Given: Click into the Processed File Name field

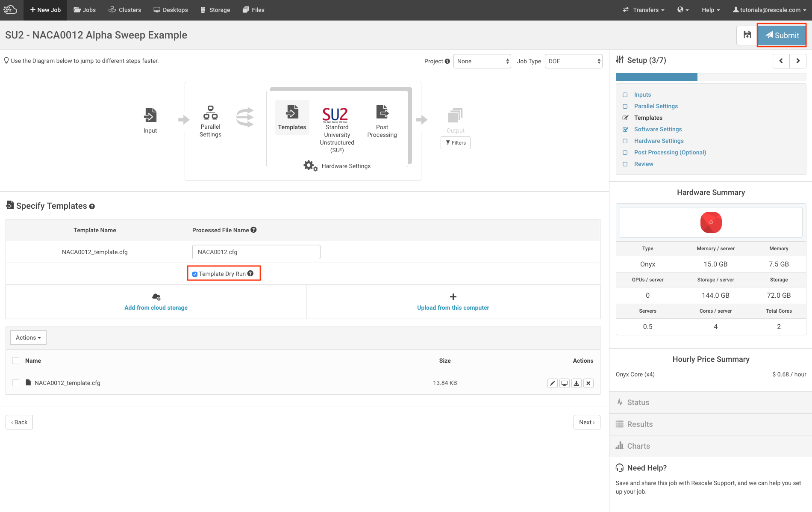Looking at the screenshot, I should pos(256,252).
